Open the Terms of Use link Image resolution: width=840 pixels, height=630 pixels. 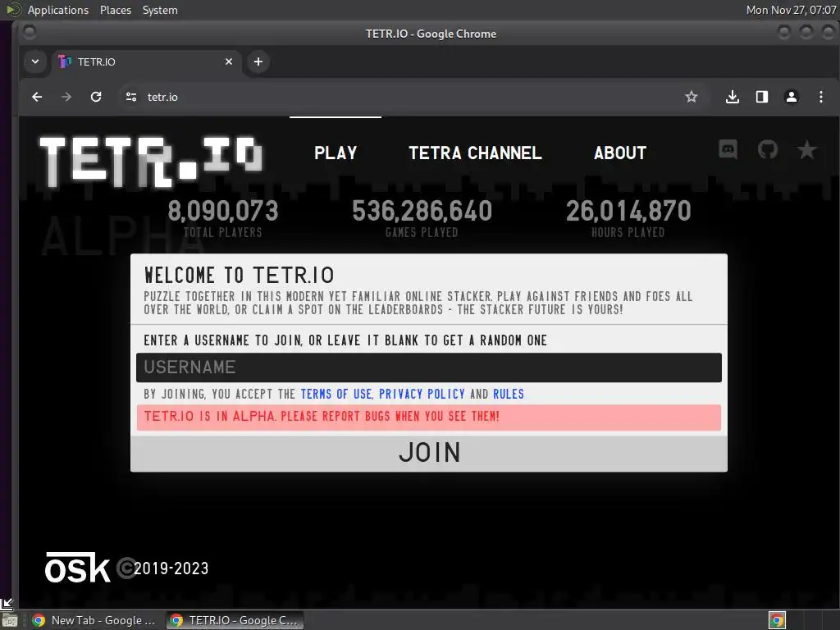336,394
